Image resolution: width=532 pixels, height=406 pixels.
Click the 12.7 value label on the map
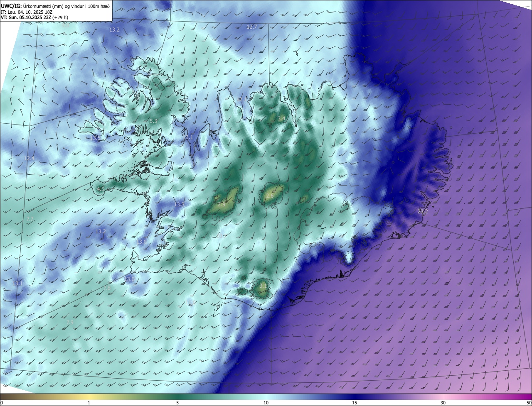pos(252,27)
